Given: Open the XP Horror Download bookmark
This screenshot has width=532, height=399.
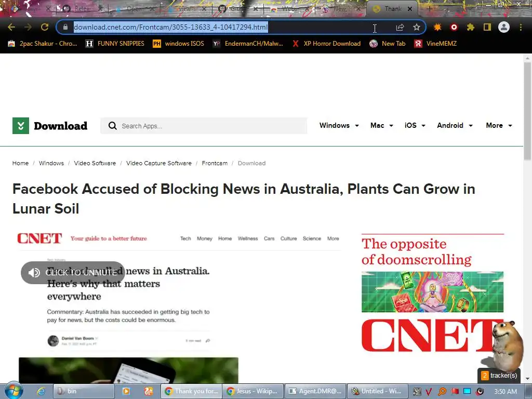Looking at the screenshot, I should (x=326, y=44).
